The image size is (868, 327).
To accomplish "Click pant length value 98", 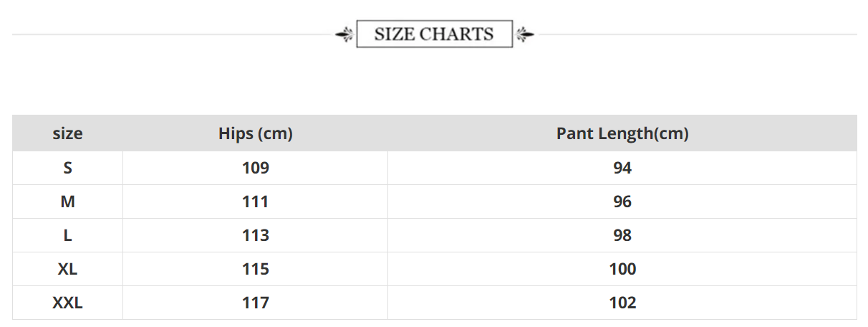I will pyautogui.click(x=622, y=235).
